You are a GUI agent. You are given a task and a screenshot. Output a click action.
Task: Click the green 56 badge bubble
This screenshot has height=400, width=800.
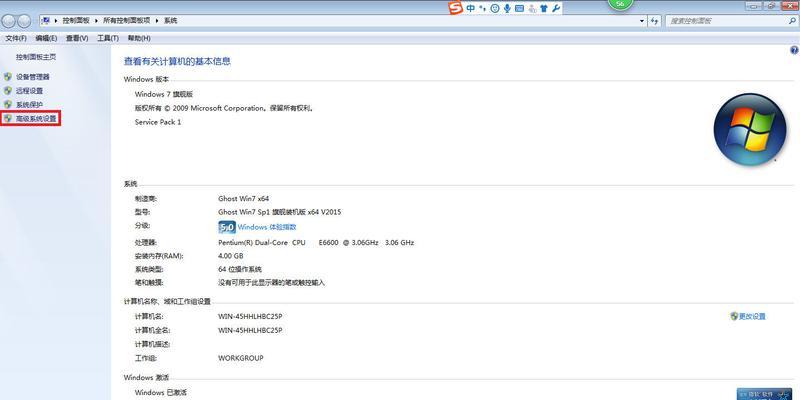620,4
